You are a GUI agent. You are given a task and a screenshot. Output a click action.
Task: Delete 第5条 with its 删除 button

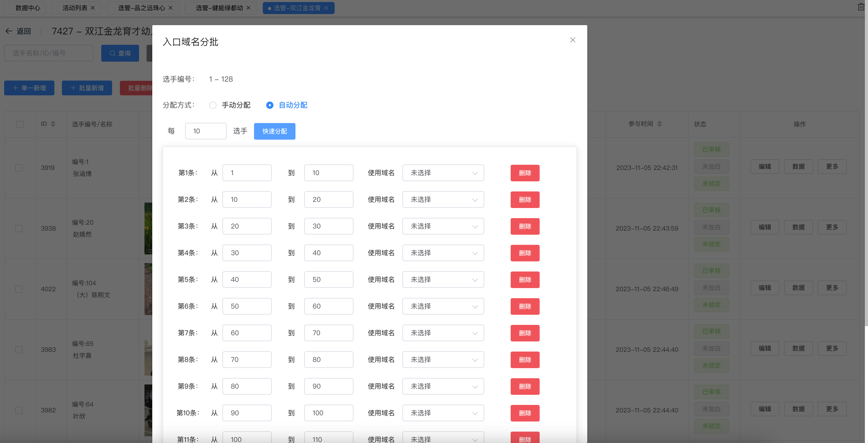(x=525, y=280)
